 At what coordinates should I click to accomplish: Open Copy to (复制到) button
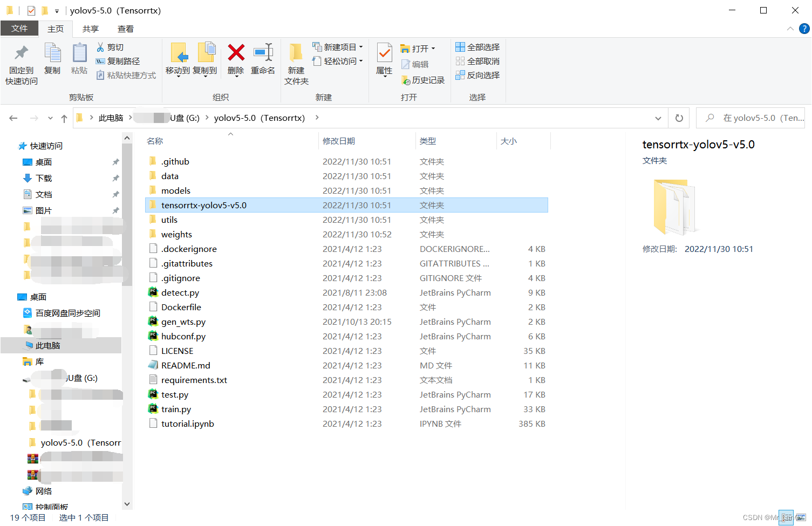click(205, 59)
